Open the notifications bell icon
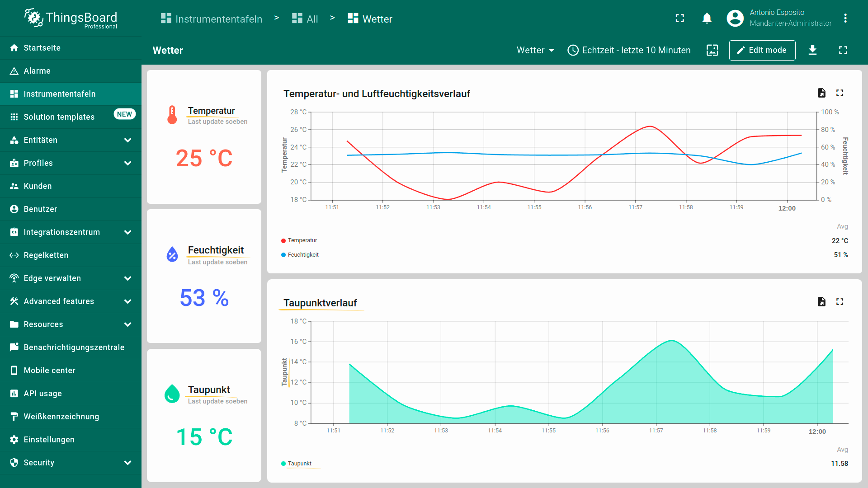868x488 pixels. click(x=707, y=19)
